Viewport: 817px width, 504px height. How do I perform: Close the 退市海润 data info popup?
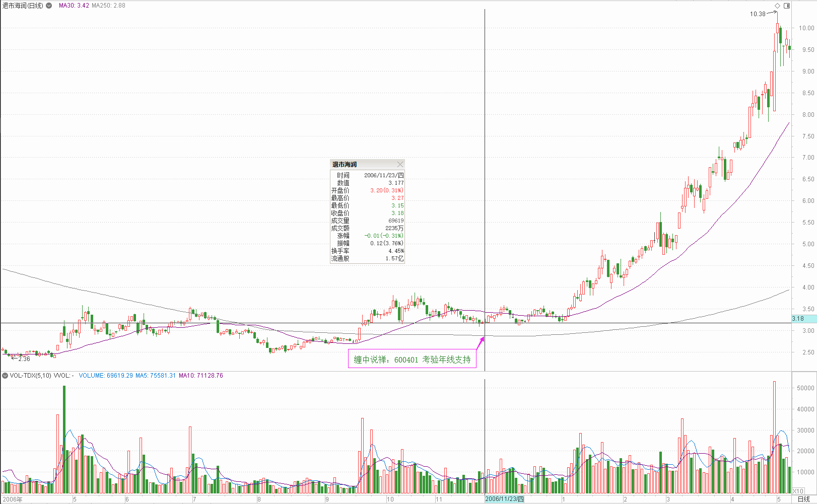point(400,165)
